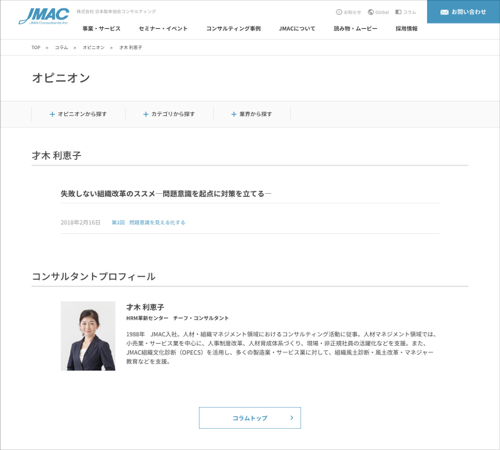Expand カテゴリから探す filter
Screen dimensions: 500x450
pyautogui.click(x=169, y=114)
